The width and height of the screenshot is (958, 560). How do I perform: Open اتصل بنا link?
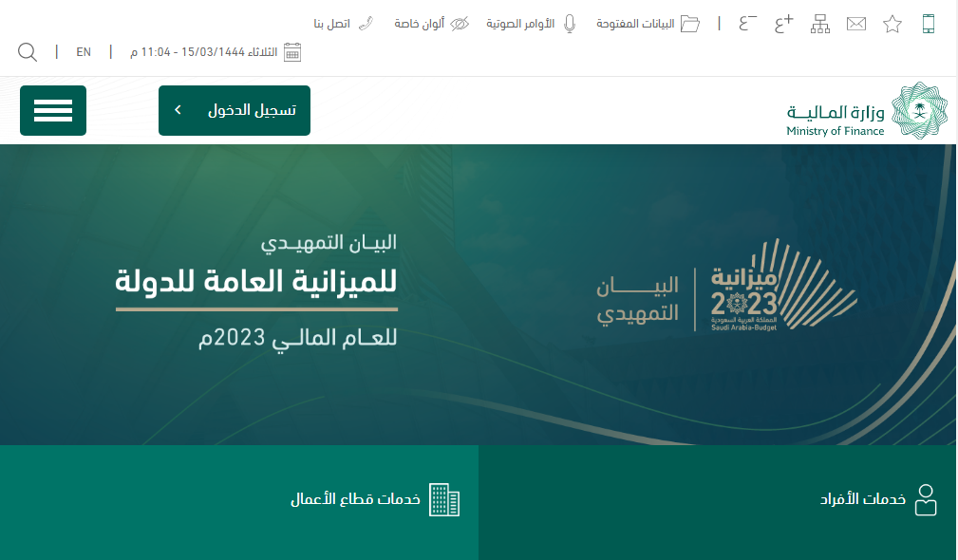pos(331,24)
